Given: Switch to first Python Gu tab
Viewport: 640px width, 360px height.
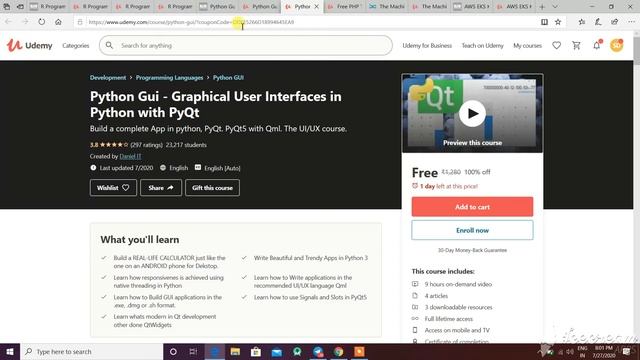Looking at the screenshot, I should click(x=218, y=7).
